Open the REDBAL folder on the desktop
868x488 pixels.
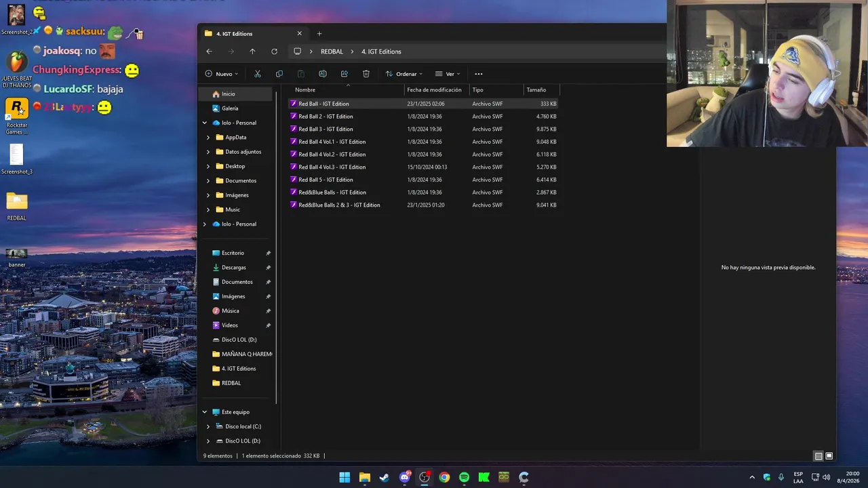pos(17,206)
